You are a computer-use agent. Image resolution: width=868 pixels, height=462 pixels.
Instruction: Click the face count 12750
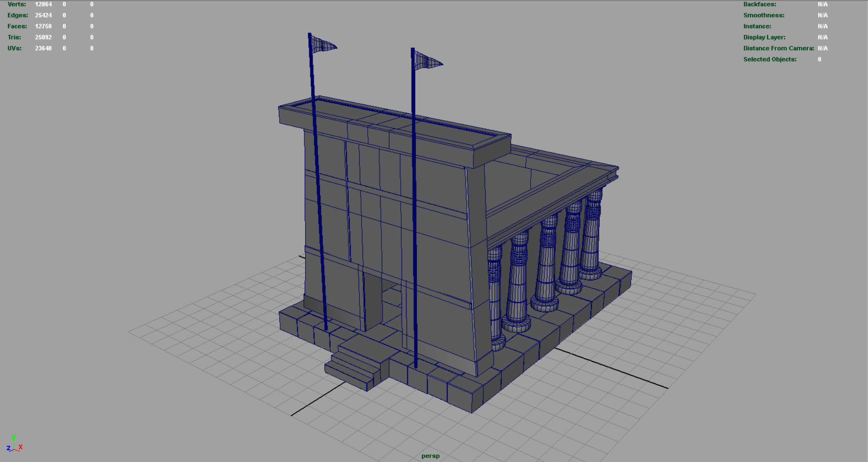pyautogui.click(x=43, y=26)
